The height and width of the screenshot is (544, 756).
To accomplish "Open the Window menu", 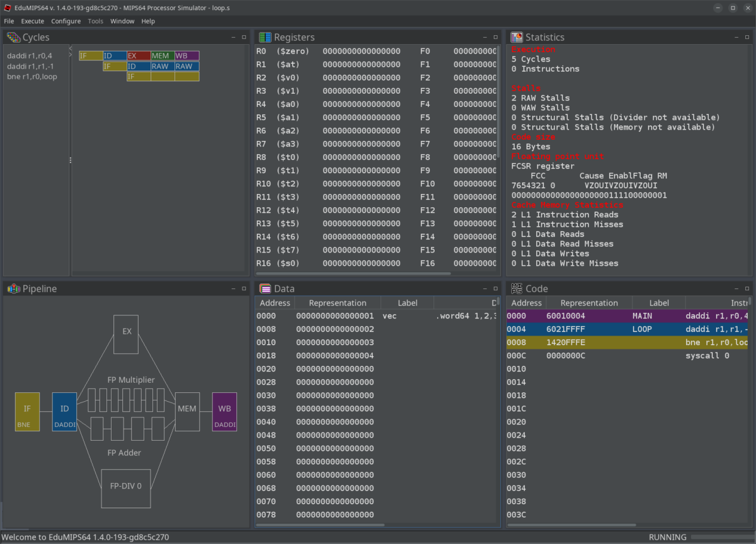I will (122, 21).
